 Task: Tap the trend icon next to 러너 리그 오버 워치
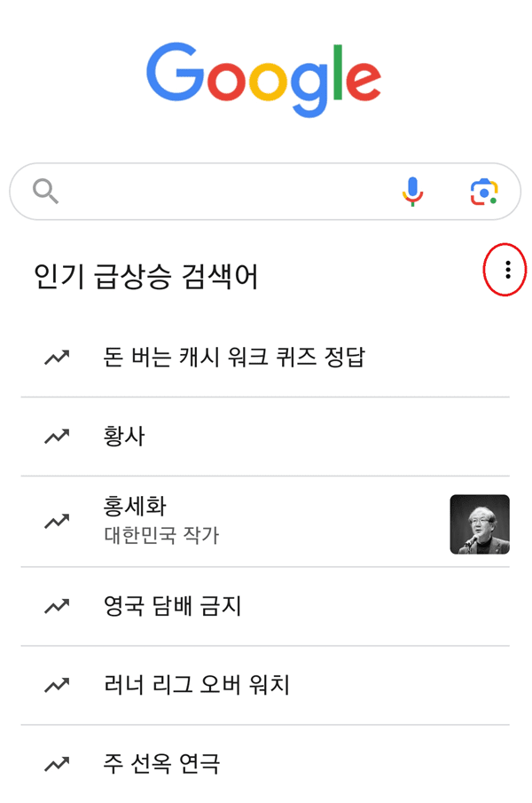[57, 685]
